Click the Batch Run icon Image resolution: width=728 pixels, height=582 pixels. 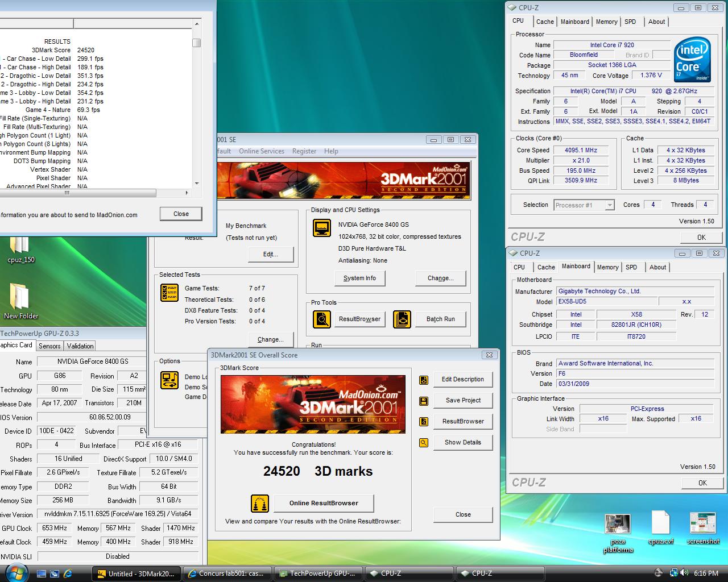click(402, 319)
